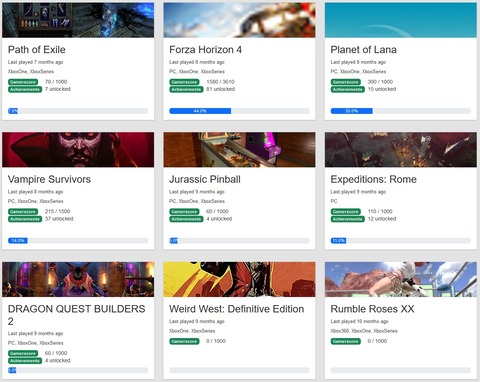The height and width of the screenshot is (382, 480).
Task: Click Path of Exile's Achievements badge
Action: [25, 89]
